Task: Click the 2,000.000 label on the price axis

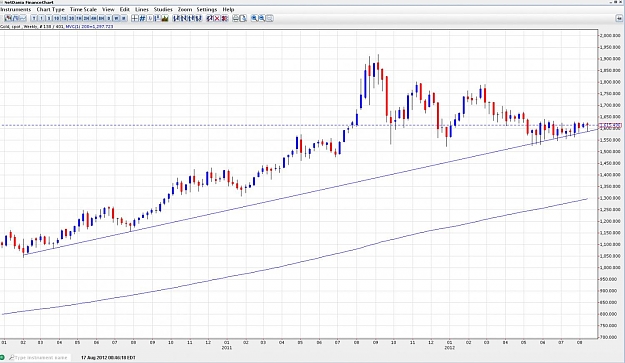Action: (610, 35)
